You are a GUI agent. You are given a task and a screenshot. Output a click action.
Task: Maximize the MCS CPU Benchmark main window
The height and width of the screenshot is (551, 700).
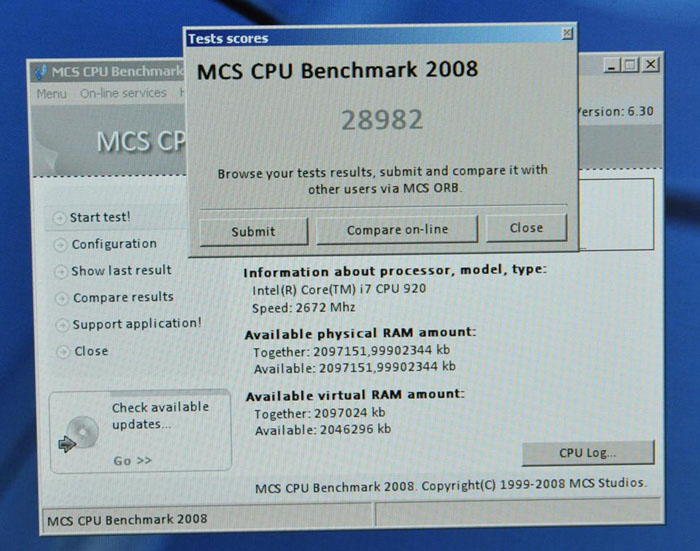coord(630,65)
